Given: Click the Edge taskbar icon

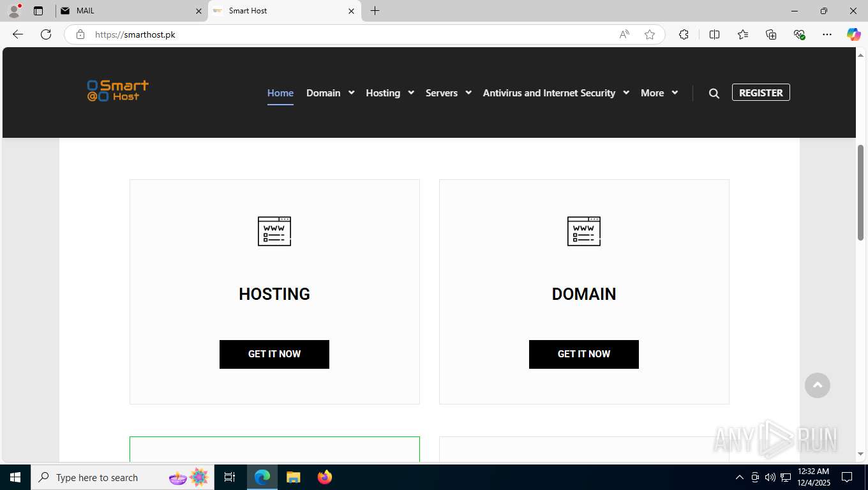Looking at the screenshot, I should pyautogui.click(x=262, y=477).
